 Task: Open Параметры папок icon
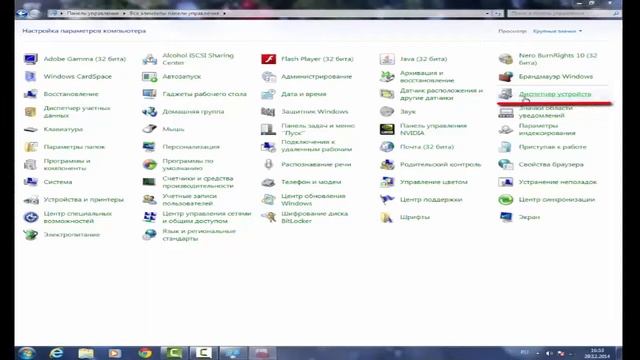(x=31, y=147)
